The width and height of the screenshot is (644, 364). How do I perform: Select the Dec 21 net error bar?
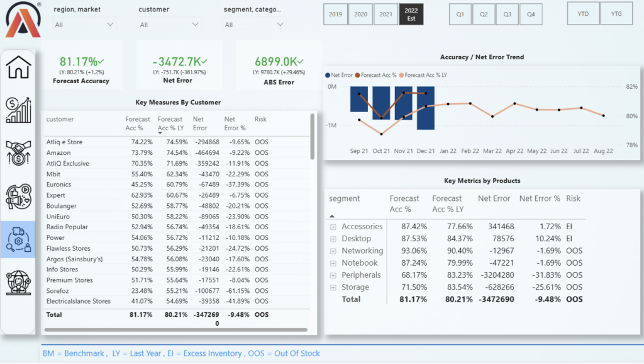[x=426, y=108]
